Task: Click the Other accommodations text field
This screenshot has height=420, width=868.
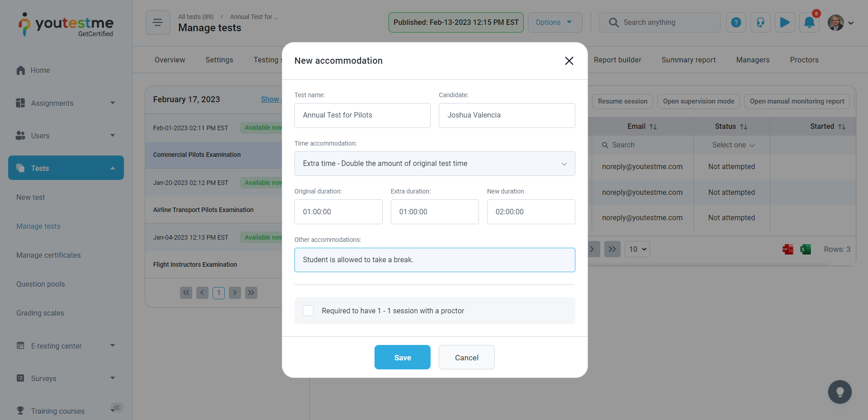Action: click(x=434, y=260)
